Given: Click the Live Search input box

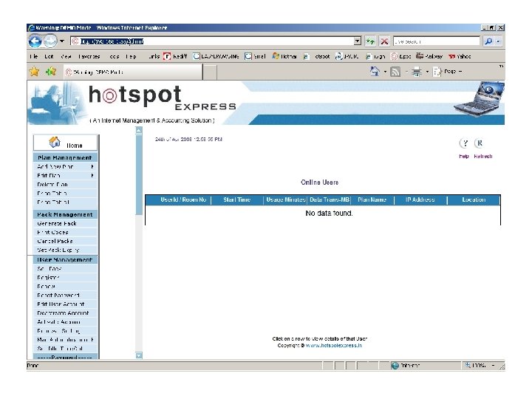Looking at the screenshot, I should [437, 41].
